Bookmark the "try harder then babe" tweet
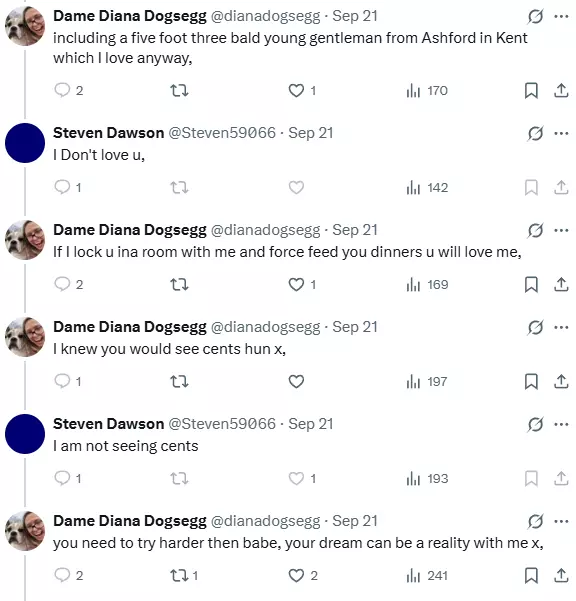Image resolution: width=576 pixels, height=601 pixels. [x=531, y=575]
